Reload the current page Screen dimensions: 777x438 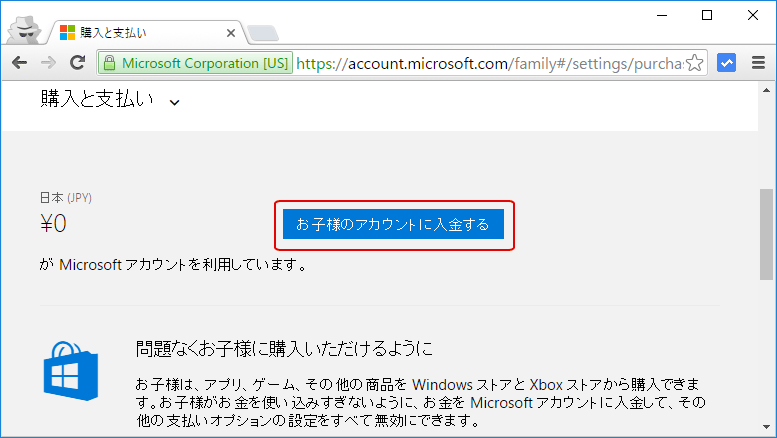pos(77,62)
